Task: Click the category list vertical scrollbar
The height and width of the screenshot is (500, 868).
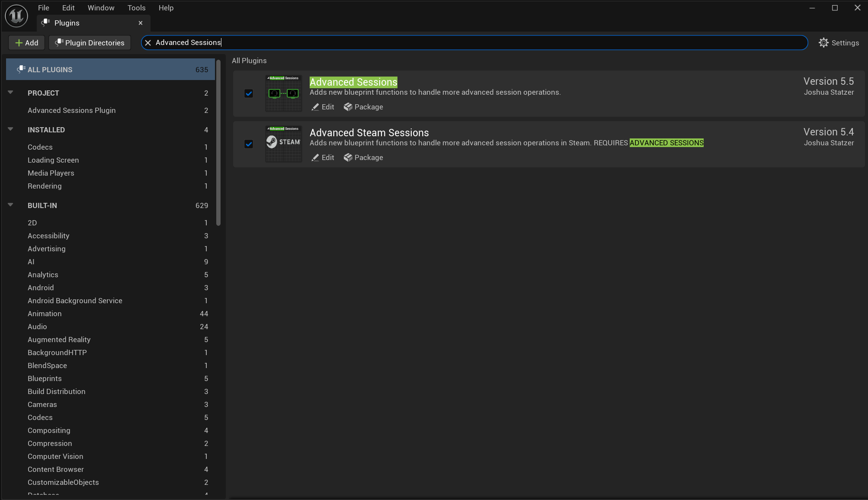Action: 218,143
